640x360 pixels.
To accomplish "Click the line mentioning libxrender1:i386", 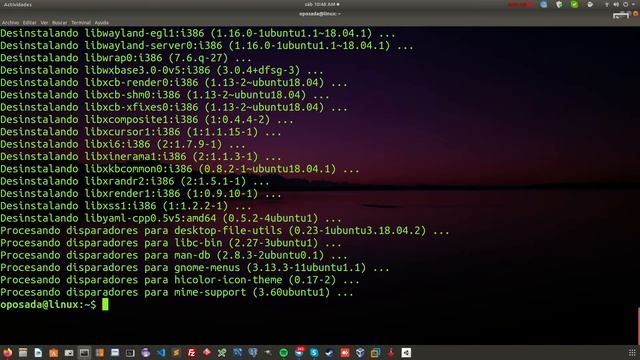I will 140,193.
